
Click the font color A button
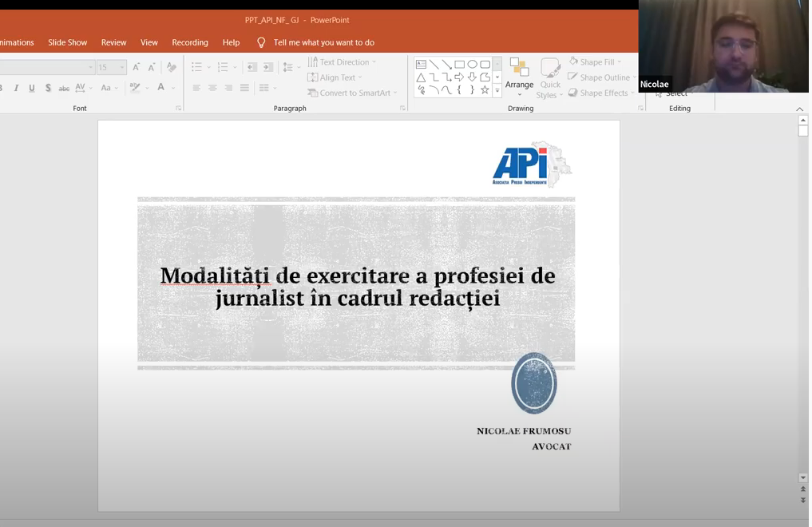click(160, 88)
